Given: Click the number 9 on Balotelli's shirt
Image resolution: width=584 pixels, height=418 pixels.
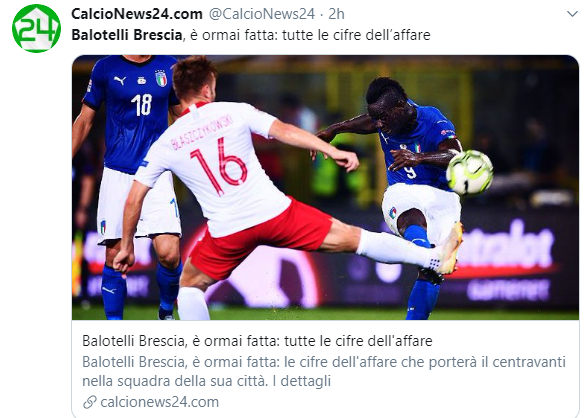Looking at the screenshot, I should [410, 172].
